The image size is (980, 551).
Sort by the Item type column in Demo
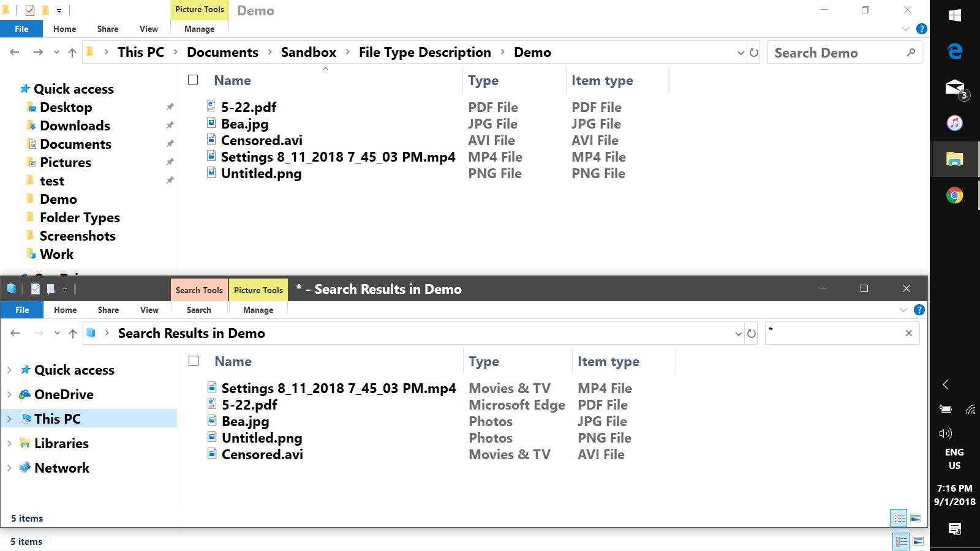[602, 81]
